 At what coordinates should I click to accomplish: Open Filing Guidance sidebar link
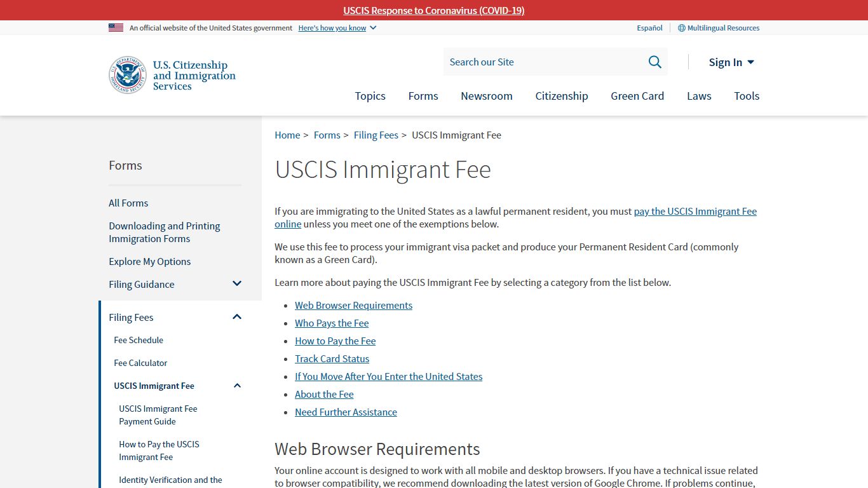[141, 284]
